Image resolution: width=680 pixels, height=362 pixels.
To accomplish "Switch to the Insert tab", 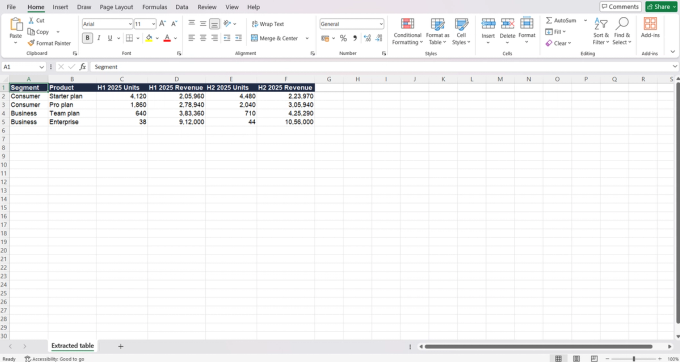I will [x=60, y=7].
